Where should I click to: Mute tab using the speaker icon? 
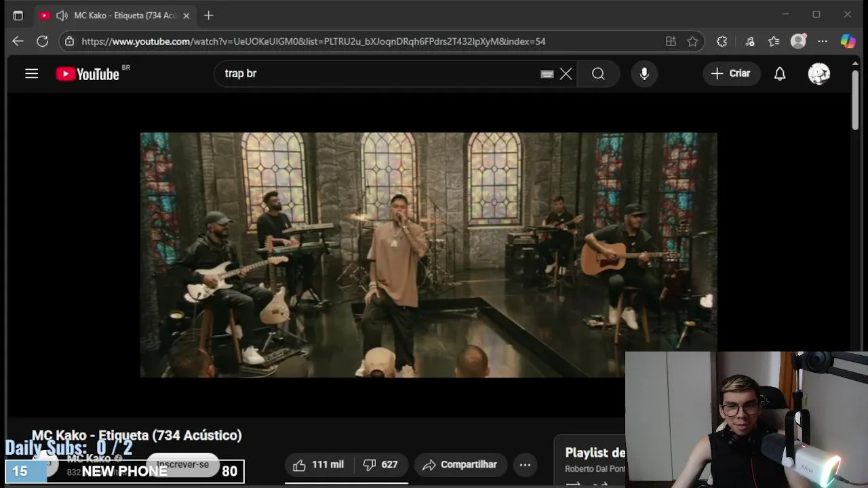62,15
